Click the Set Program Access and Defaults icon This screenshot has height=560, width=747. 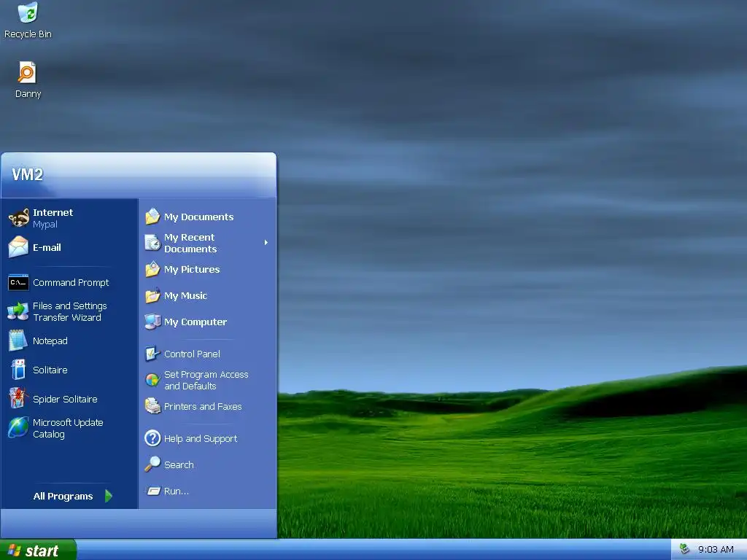point(152,380)
